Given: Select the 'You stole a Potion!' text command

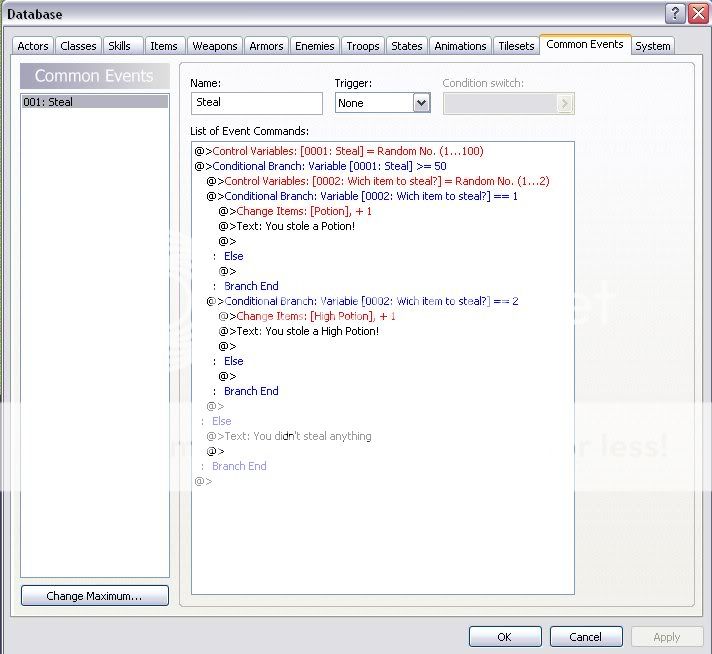Looking at the screenshot, I should click(295, 226).
